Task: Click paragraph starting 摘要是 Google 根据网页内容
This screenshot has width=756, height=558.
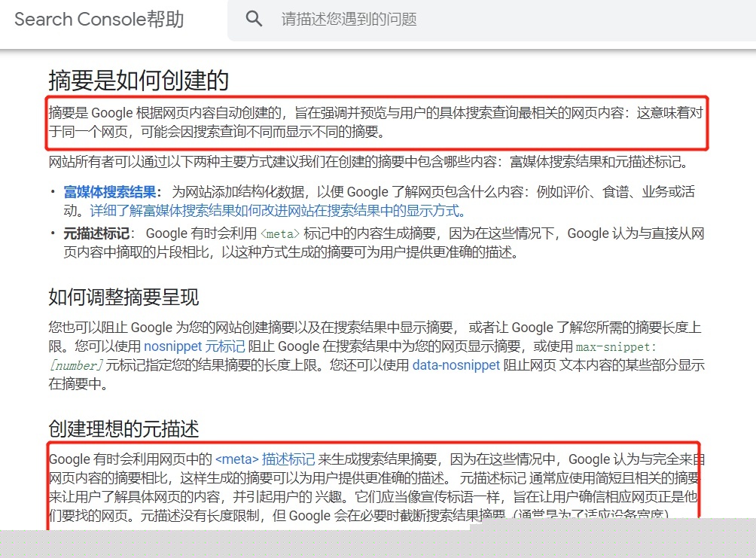Action: [376, 122]
